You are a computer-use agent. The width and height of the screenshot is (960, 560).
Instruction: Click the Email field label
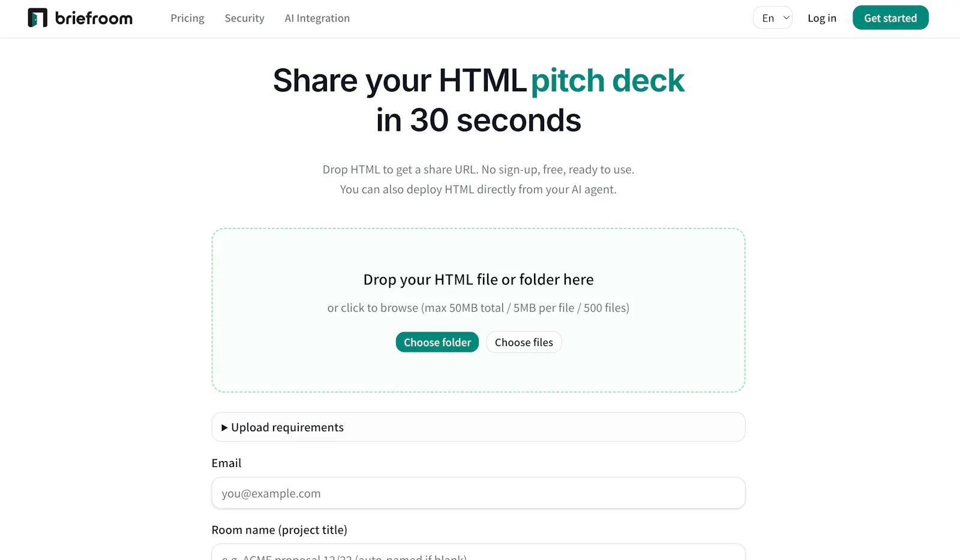(226, 463)
